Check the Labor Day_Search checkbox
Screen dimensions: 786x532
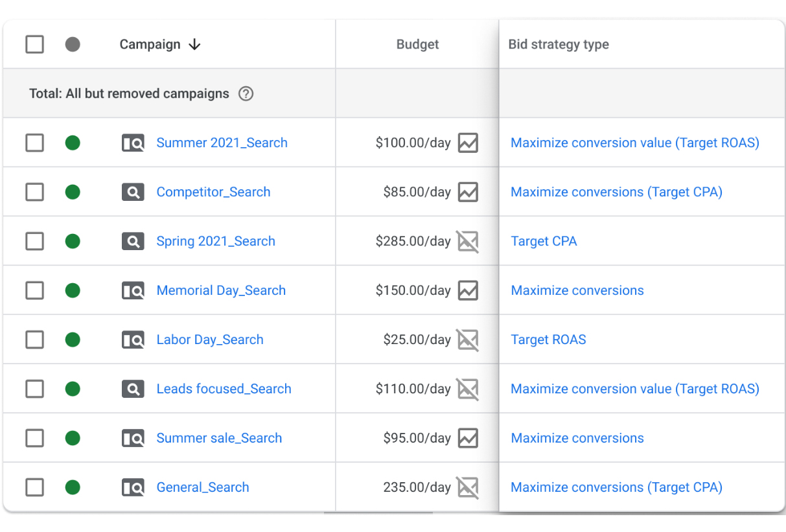(x=34, y=340)
